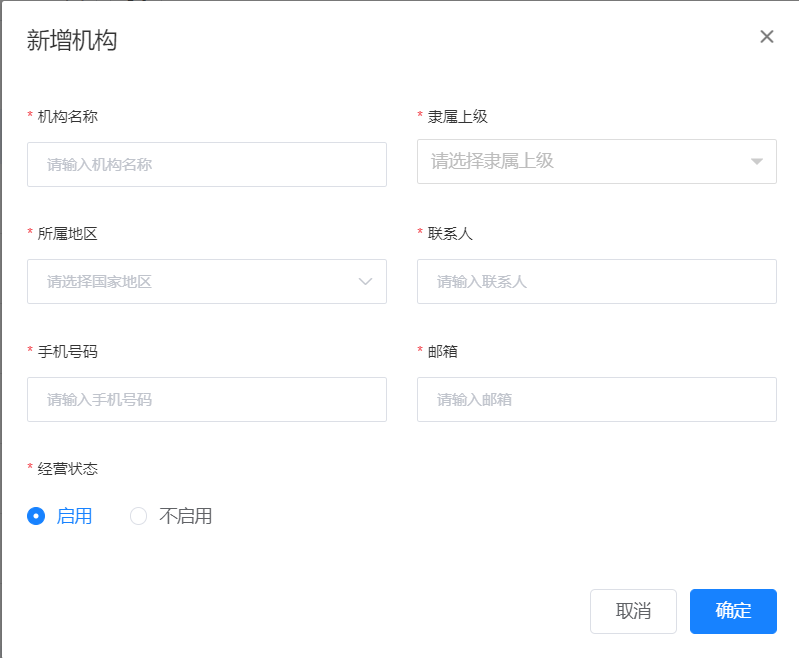Click the 机构名称 field label
This screenshot has width=799, height=658.
point(67,116)
